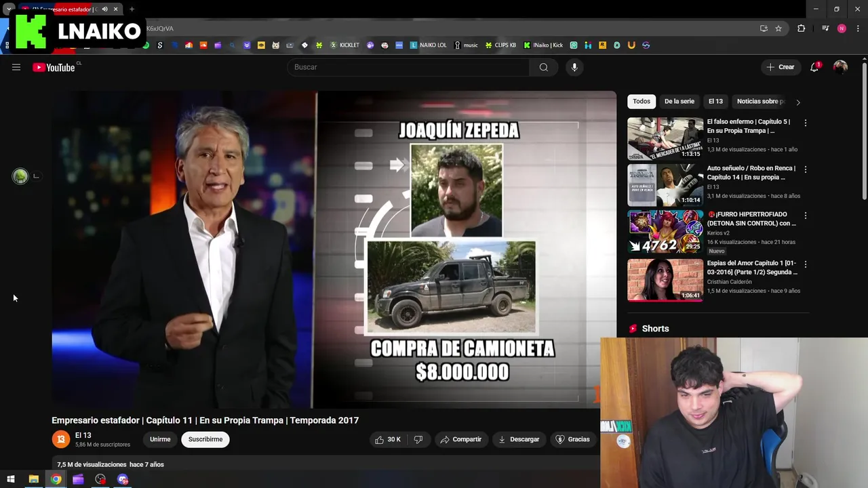Open options for Espias del Amor video
Viewport: 868px width, 488px height.
(x=805, y=264)
